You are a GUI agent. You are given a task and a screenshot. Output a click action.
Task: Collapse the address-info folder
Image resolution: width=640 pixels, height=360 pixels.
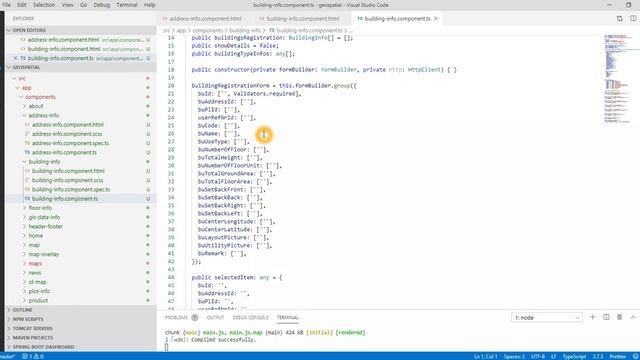(24, 116)
